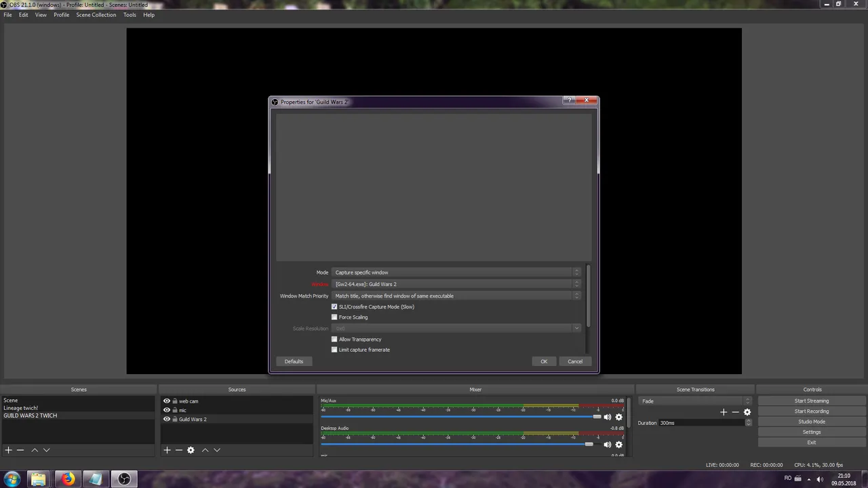Open the Profile menu
The image size is (868, 488).
pos(61,15)
